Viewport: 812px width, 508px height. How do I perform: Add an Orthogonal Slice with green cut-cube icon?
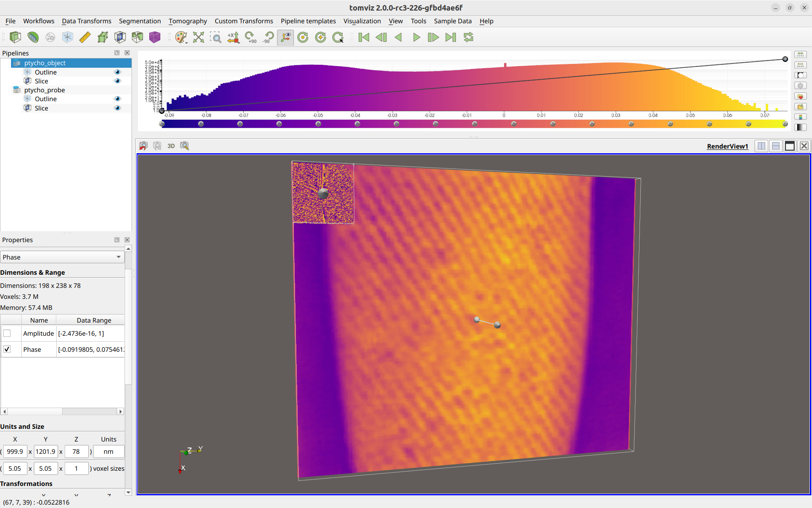[x=137, y=37]
